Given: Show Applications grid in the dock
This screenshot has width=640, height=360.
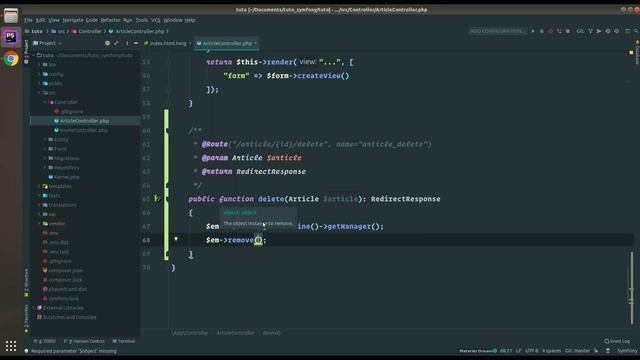Looking at the screenshot, I should point(11,346).
